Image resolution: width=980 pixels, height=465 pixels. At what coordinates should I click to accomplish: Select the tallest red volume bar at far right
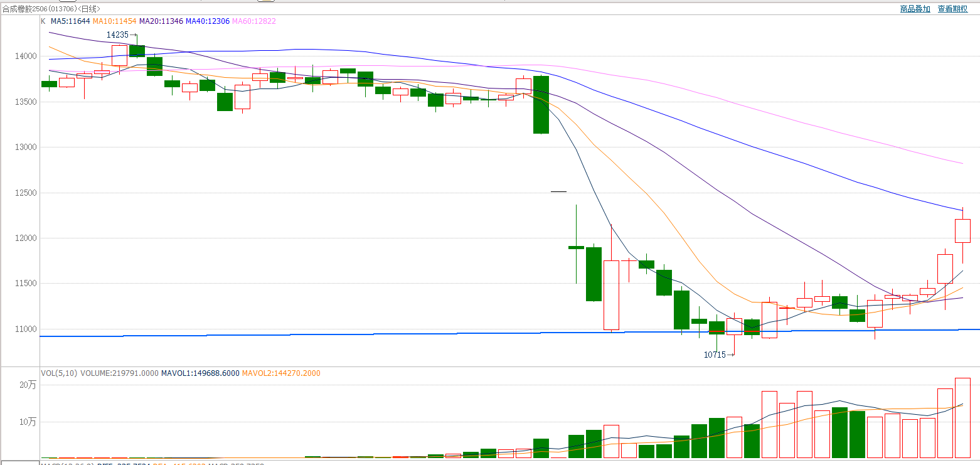tap(962, 418)
